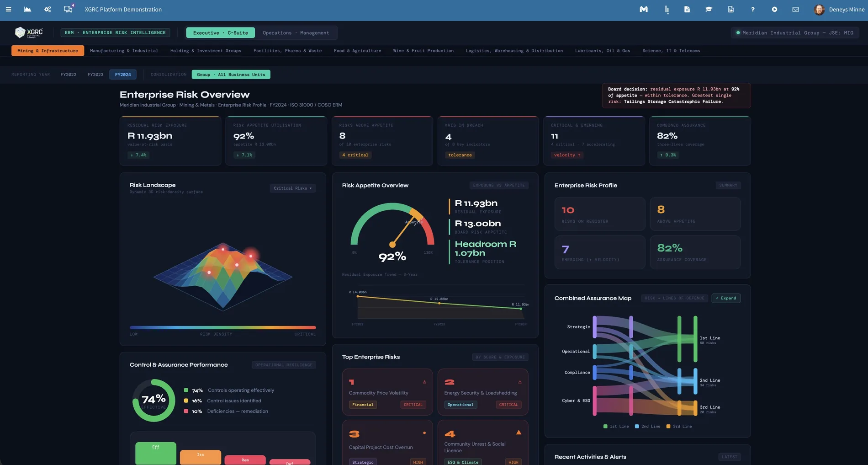Click Deneys Minne user avatar
The height and width of the screenshot is (465, 868).
coord(819,10)
